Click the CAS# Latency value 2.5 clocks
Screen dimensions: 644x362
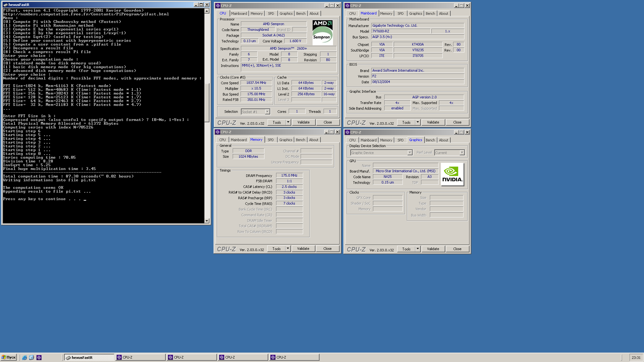(289, 187)
